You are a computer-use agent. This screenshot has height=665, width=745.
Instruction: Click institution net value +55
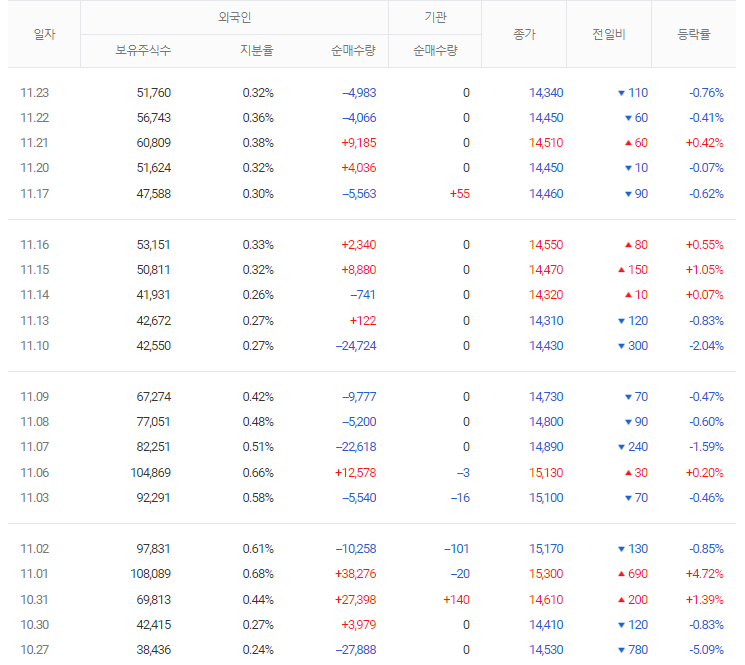point(460,194)
